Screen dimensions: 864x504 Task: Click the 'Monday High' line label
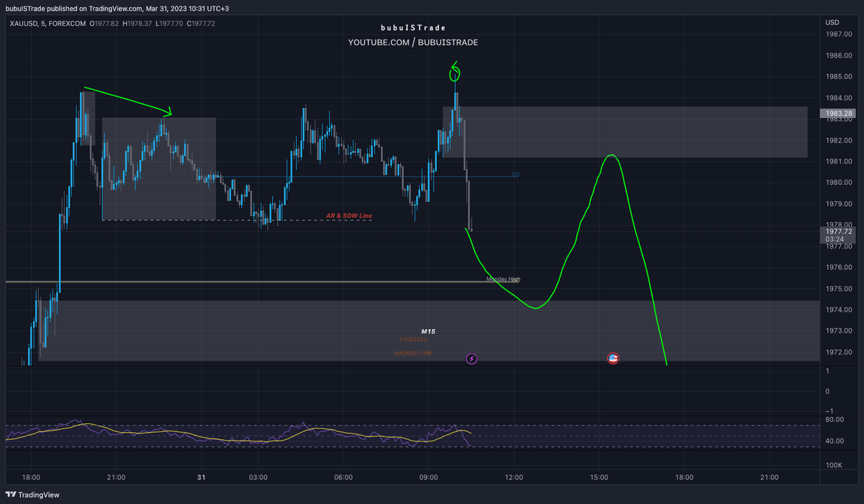pos(503,279)
